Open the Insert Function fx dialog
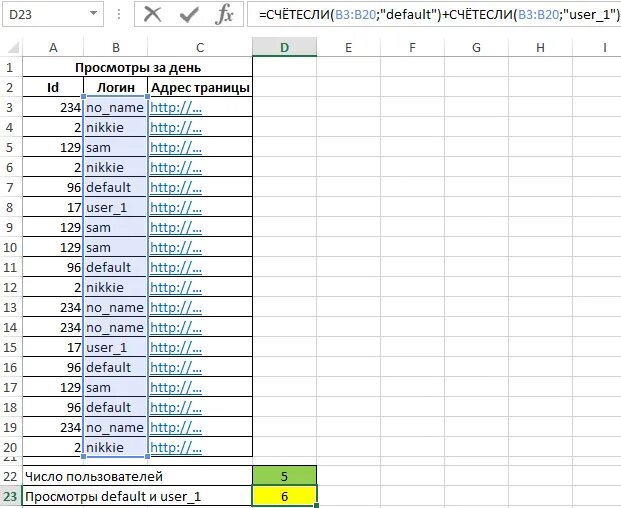The image size is (621, 508). (x=224, y=15)
